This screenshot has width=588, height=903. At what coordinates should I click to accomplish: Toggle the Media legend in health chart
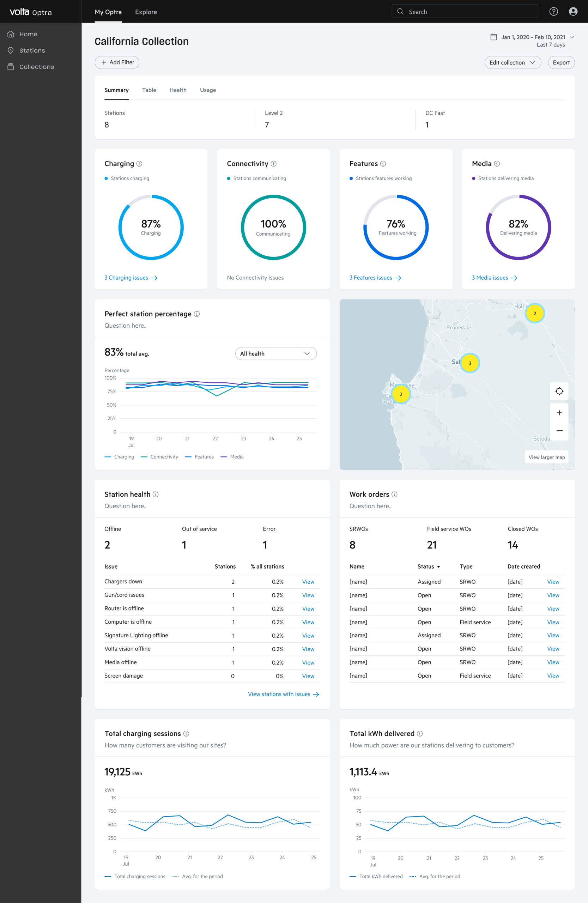click(232, 457)
